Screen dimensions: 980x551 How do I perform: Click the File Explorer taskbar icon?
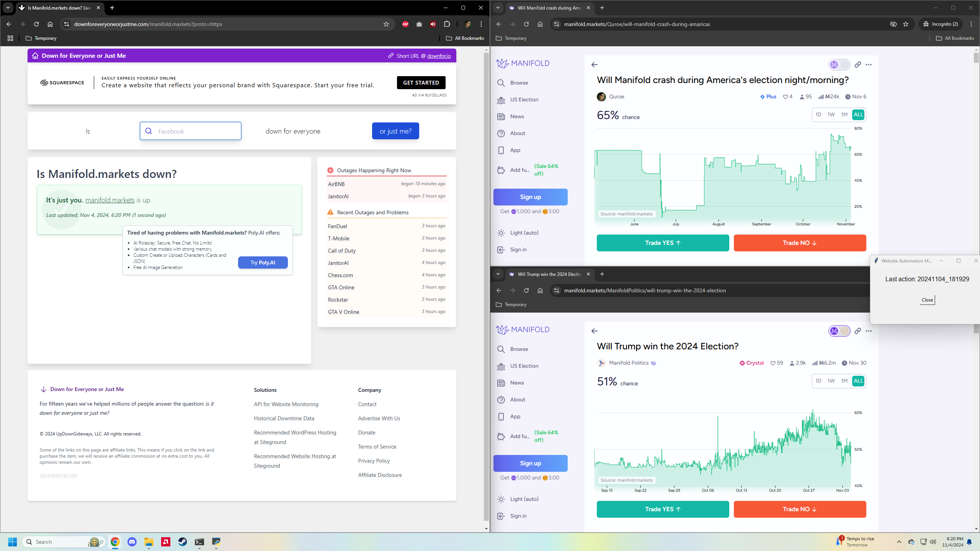(x=149, y=542)
